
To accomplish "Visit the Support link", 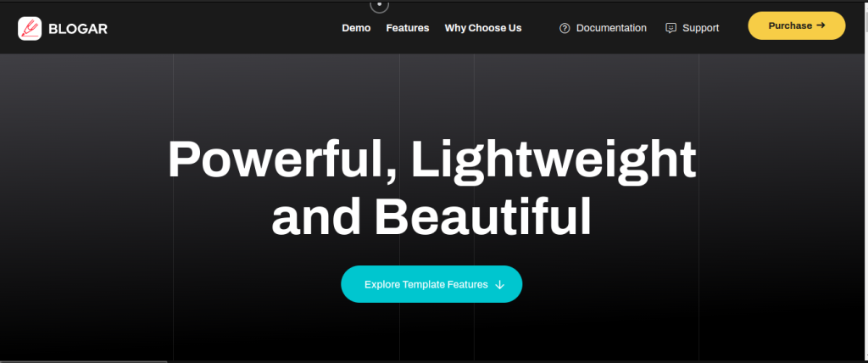I will click(x=700, y=28).
